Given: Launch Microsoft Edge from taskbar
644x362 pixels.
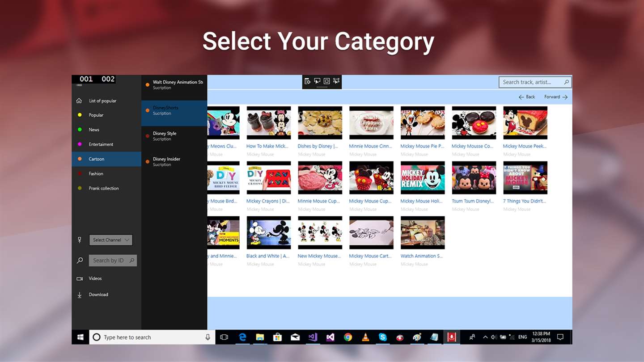Looking at the screenshot, I should click(x=242, y=337).
